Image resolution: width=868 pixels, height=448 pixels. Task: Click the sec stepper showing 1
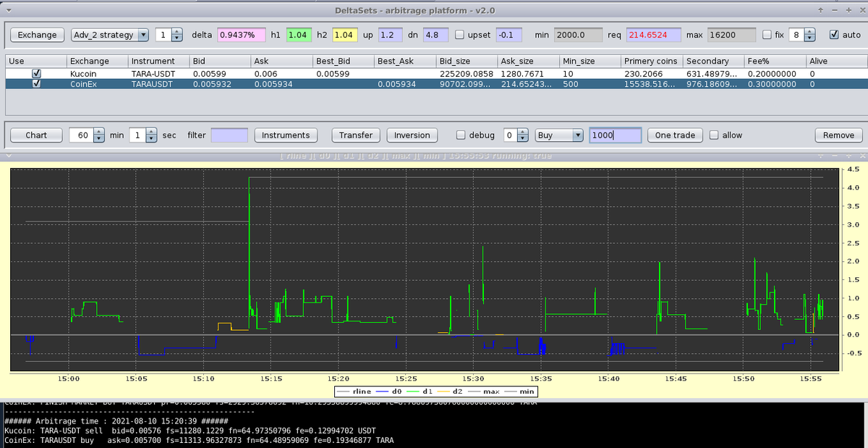[142, 135]
